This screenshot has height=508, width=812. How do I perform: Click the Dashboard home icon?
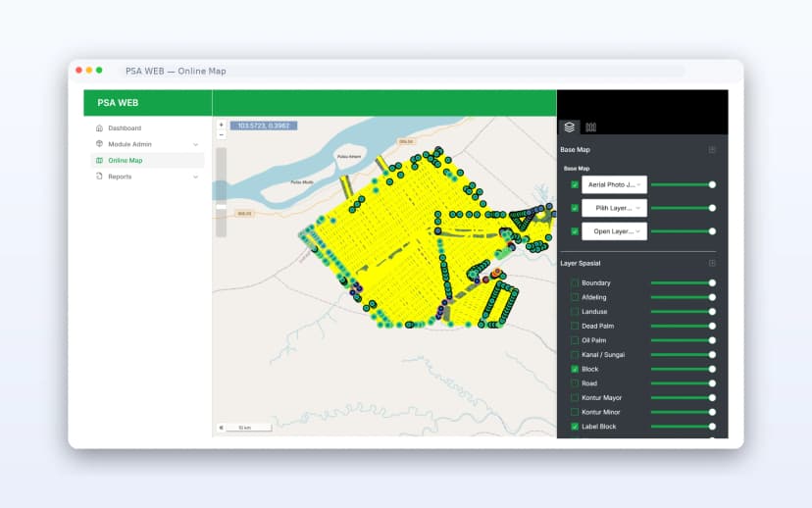click(99, 127)
